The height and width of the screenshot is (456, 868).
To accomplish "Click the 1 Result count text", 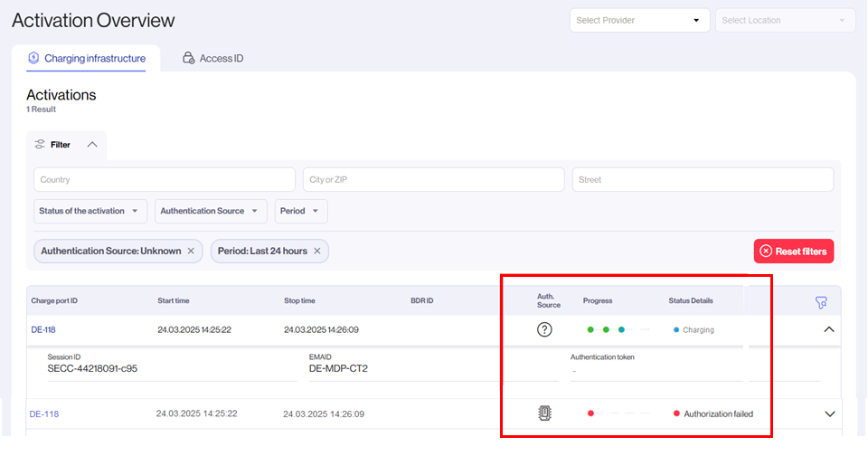I will 41,109.
